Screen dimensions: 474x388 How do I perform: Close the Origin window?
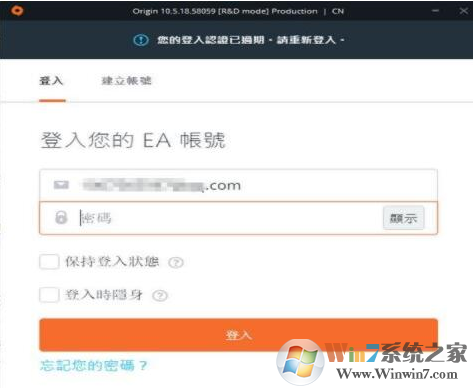pyautogui.click(x=463, y=11)
